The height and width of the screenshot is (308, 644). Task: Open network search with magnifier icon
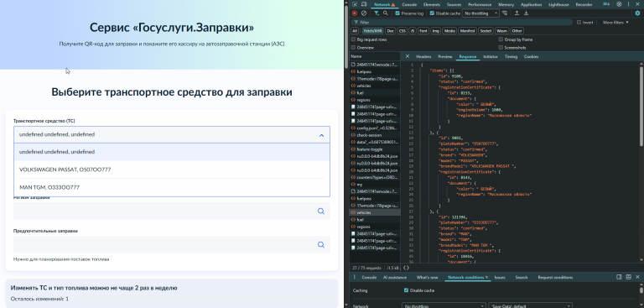(385, 13)
